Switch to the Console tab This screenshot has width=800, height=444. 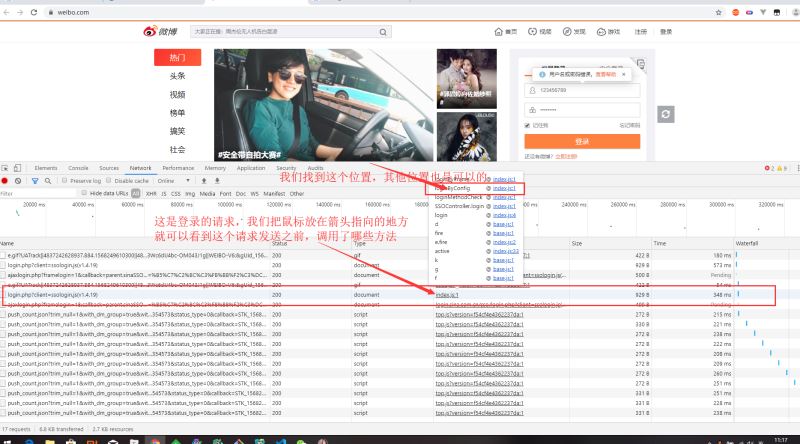click(78, 168)
